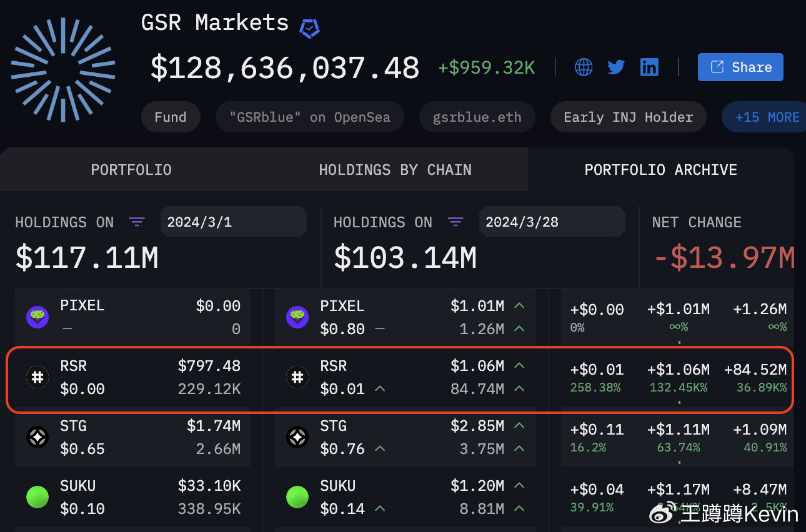Edit the 2024/3/1 date field
Viewport: 806px width, 532px height.
pyautogui.click(x=233, y=222)
